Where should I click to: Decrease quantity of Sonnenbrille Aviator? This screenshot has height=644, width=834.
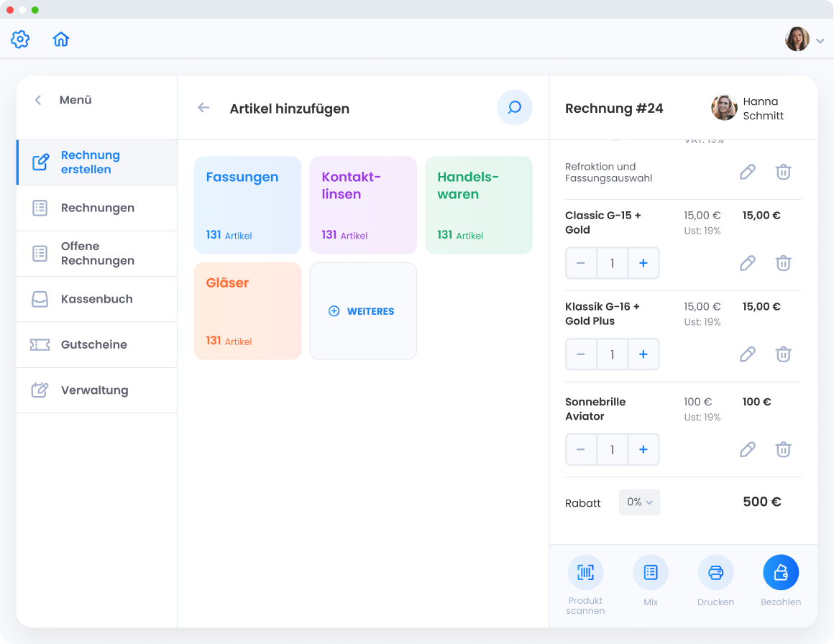coord(581,450)
